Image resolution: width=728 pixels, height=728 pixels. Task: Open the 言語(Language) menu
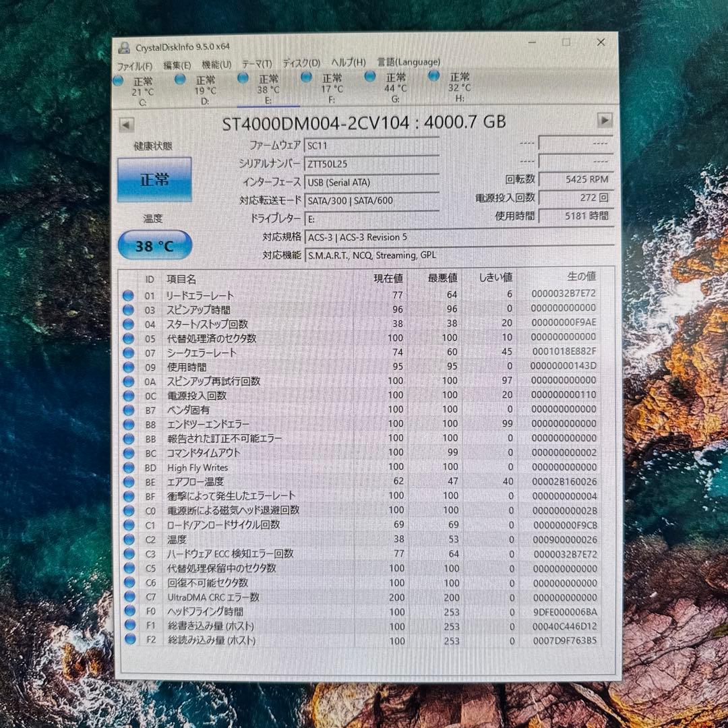pos(408,62)
